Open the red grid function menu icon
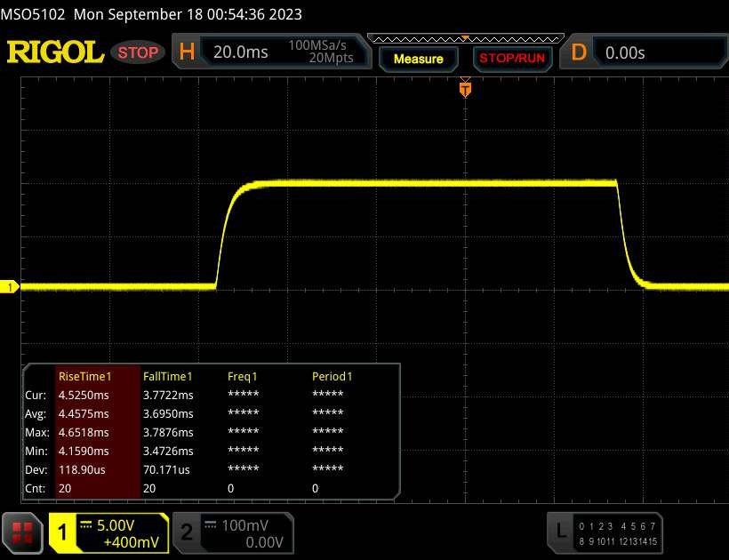 23,532
